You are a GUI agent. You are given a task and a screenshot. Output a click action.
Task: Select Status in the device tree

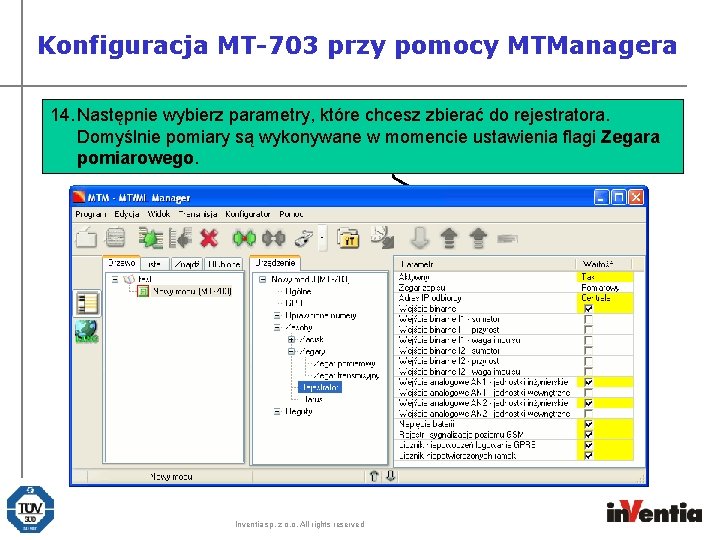pos(313,399)
